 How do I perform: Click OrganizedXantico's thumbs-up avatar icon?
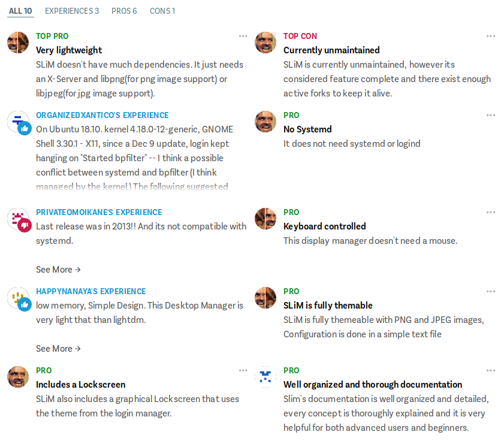19,122
